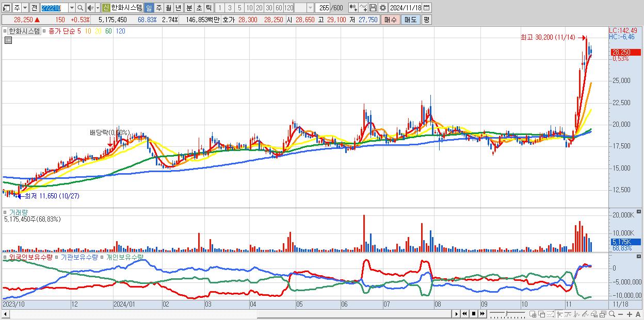Select the crosshair cursor tool icon
Image resolution: width=644 pixels, height=320 pixels.
560,314
